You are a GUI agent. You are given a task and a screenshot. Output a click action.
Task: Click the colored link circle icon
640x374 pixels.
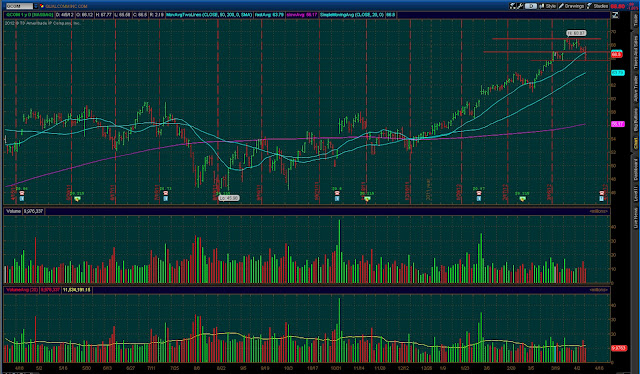pos(42,6)
